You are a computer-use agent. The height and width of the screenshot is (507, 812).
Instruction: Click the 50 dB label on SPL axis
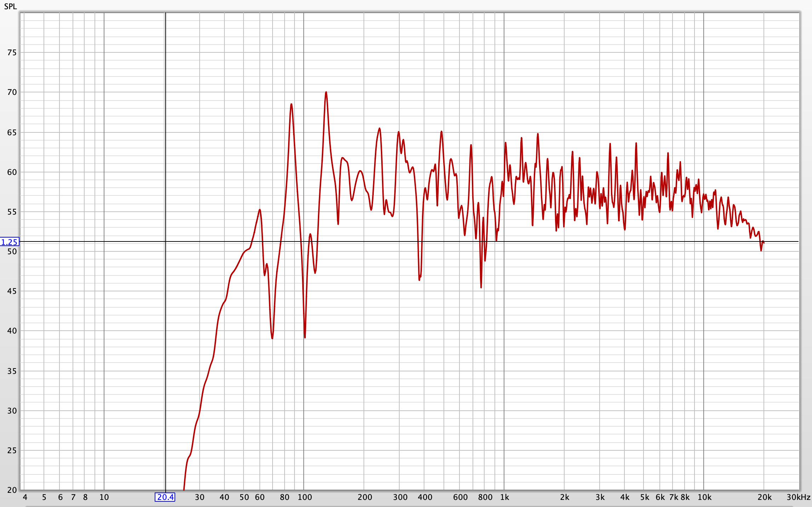coord(12,251)
